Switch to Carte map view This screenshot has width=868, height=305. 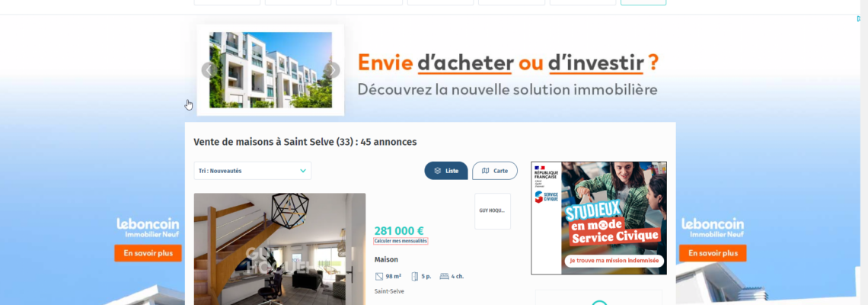point(495,171)
